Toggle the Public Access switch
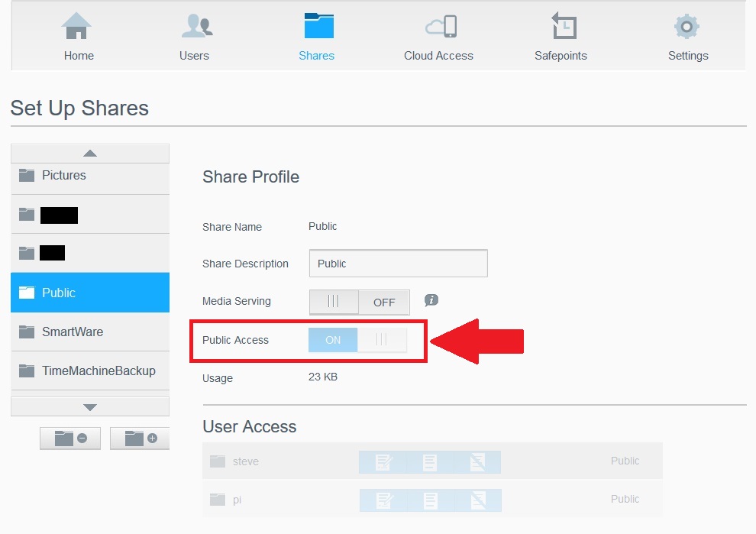The image size is (756, 534). 357,340
